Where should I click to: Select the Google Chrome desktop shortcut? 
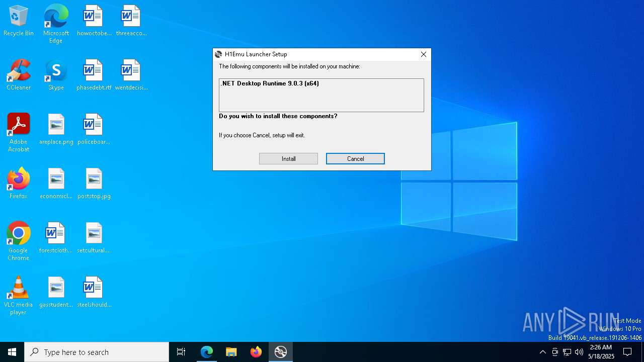[19, 241]
